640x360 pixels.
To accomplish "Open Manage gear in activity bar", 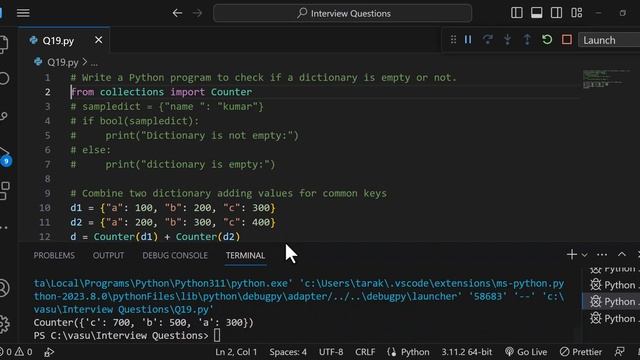I will (x=4, y=324).
